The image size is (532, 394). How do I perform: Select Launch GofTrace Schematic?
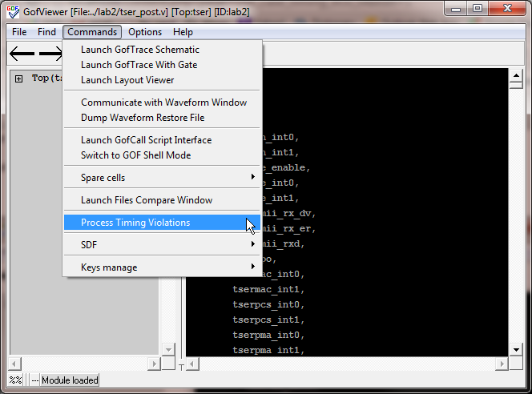point(140,50)
